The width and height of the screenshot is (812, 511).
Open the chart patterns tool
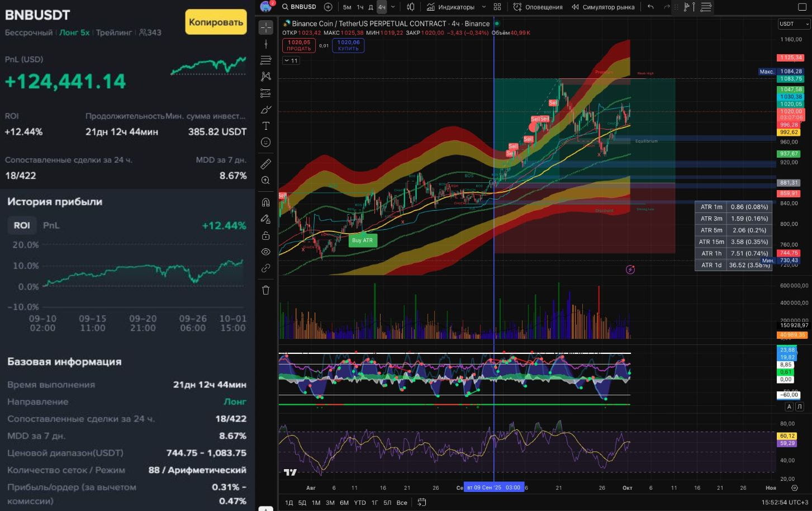pyautogui.click(x=266, y=76)
